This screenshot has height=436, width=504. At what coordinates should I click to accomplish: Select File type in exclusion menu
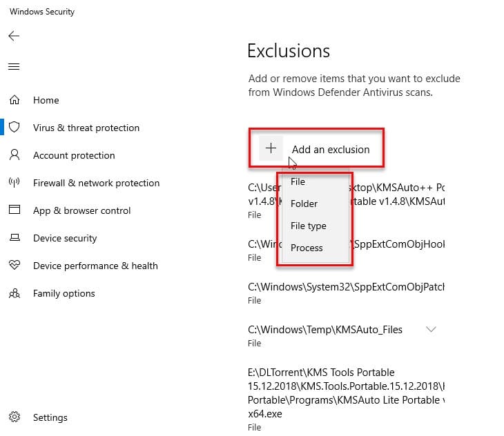(x=308, y=226)
